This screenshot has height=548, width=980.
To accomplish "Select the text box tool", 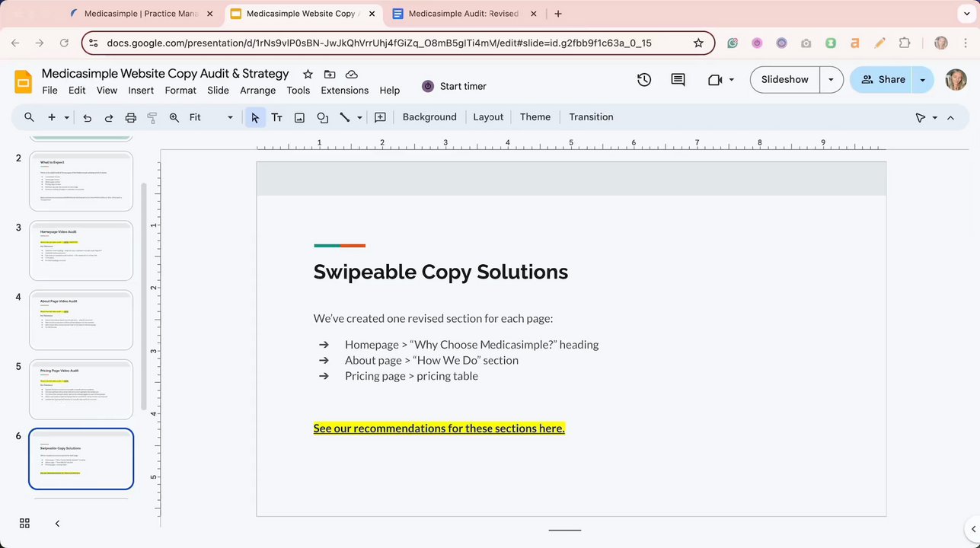I will coord(277,117).
